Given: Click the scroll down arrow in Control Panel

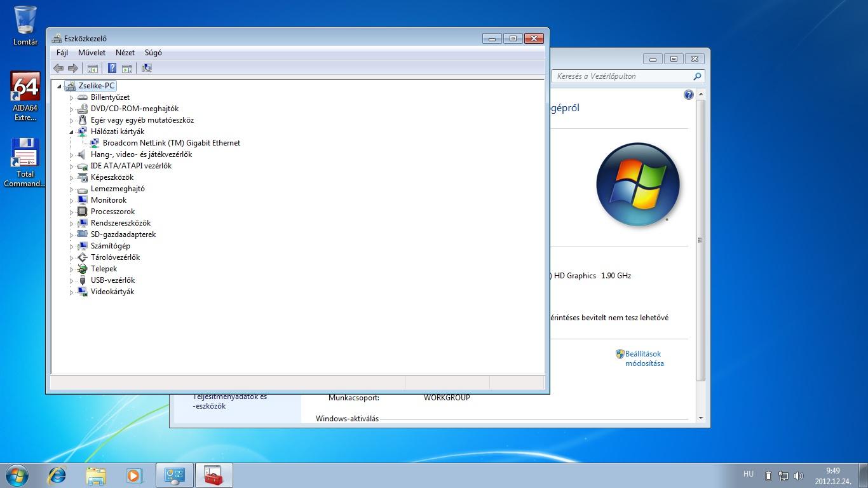Looking at the screenshot, I should pyautogui.click(x=700, y=418).
